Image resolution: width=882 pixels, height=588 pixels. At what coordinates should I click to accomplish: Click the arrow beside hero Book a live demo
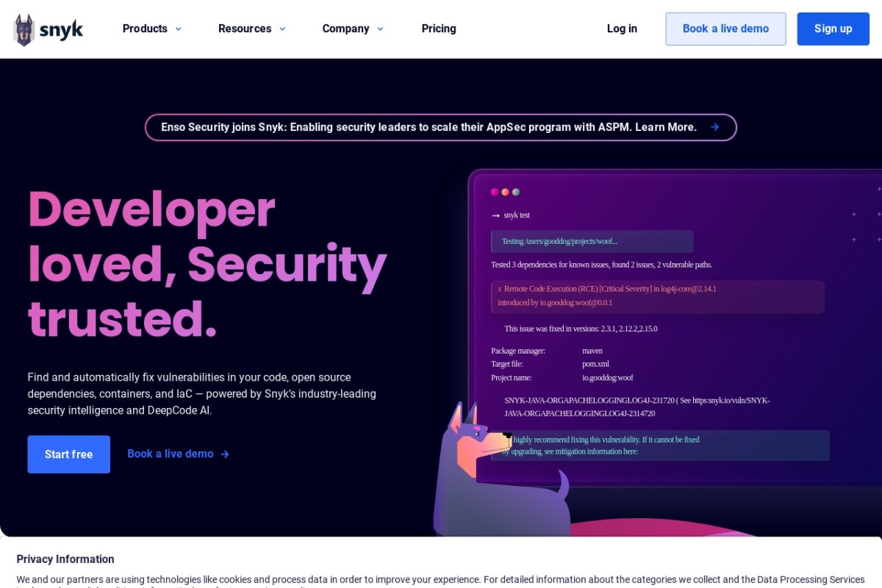(225, 454)
